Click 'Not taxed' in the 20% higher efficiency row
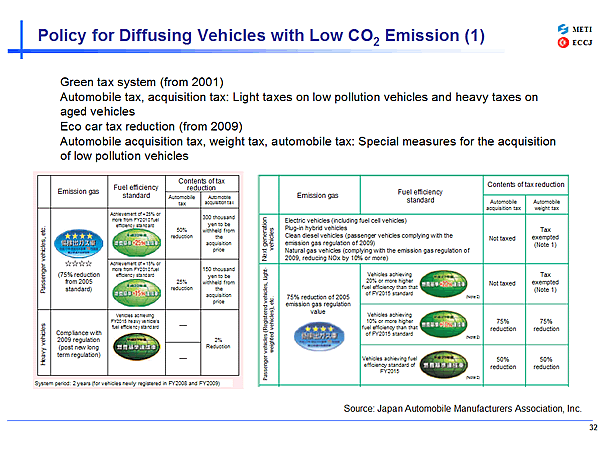The width and height of the screenshot is (600, 450). (x=502, y=284)
